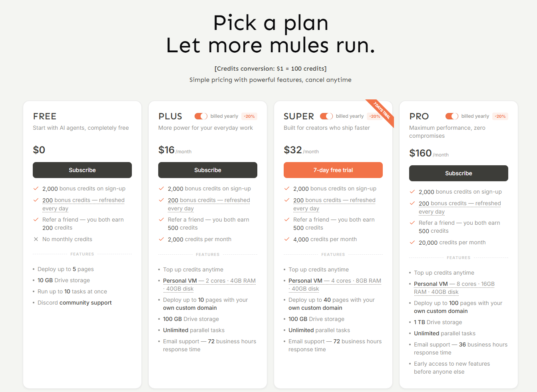
Task: Subscribe to the PLUS plan
Action: [208, 170]
